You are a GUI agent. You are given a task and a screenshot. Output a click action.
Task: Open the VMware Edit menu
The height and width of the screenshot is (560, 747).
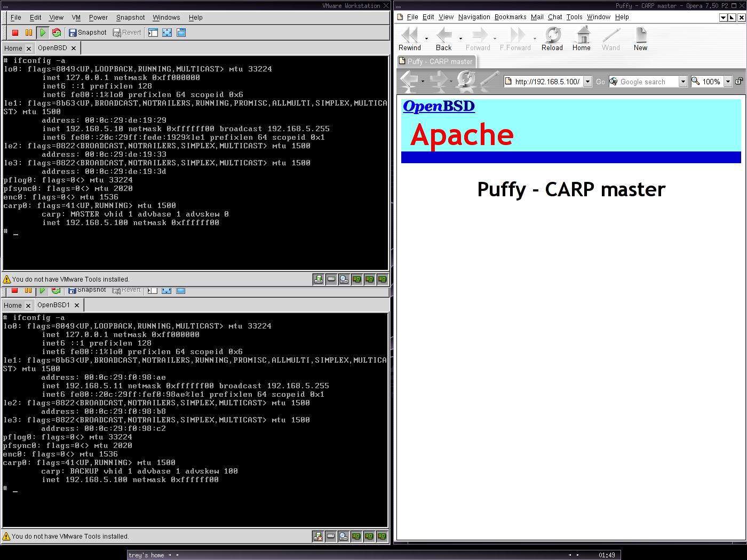click(x=36, y=18)
